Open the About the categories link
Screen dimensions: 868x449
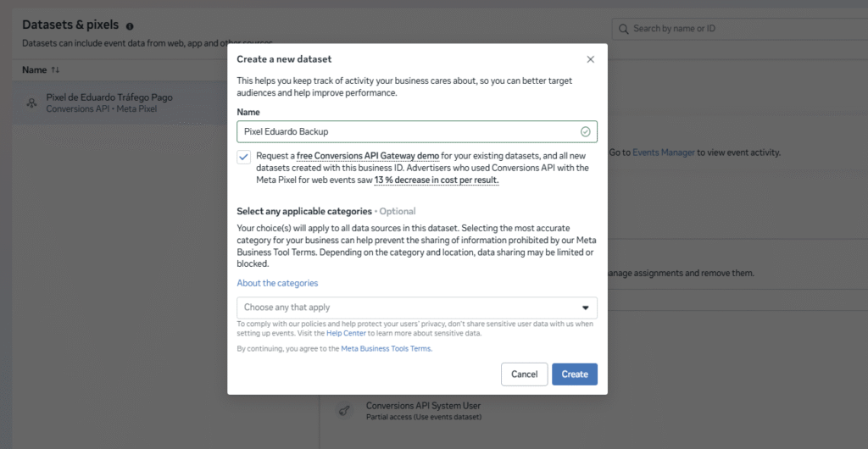click(x=277, y=283)
